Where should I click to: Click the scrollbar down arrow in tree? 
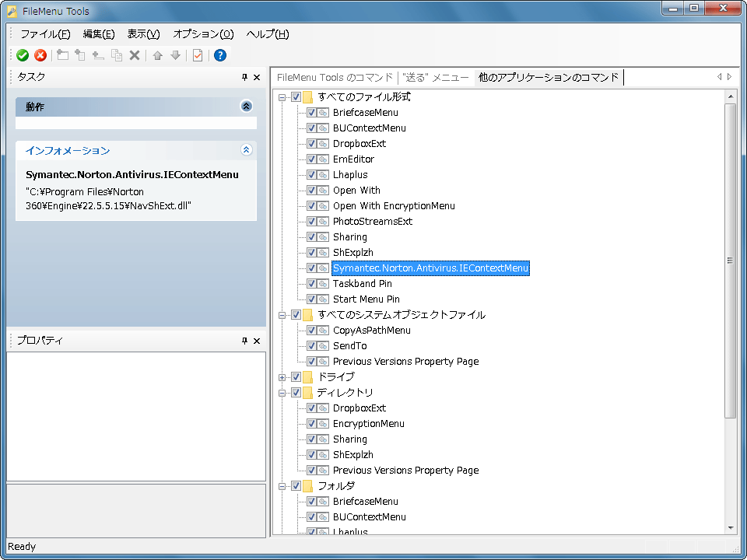(x=731, y=527)
